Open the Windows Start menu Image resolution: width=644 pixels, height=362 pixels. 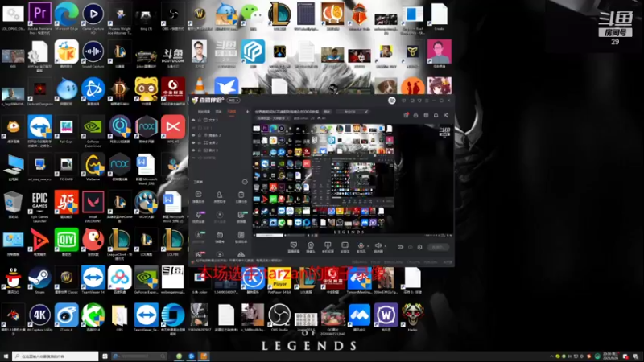(6, 356)
